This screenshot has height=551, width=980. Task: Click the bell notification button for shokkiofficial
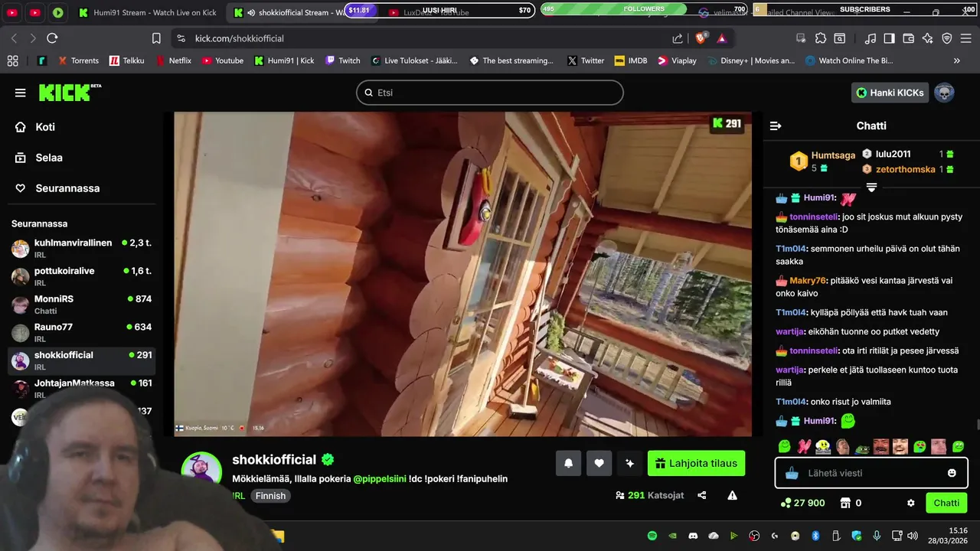pyautogui.click(x=568, y=463)
